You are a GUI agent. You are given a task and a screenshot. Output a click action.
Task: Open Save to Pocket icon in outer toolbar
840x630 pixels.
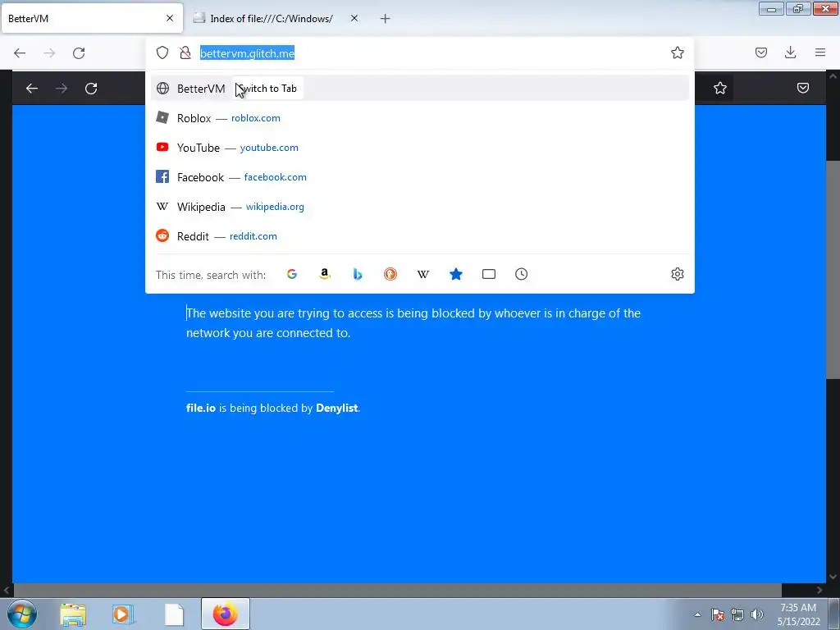click(x=760, y=52)
